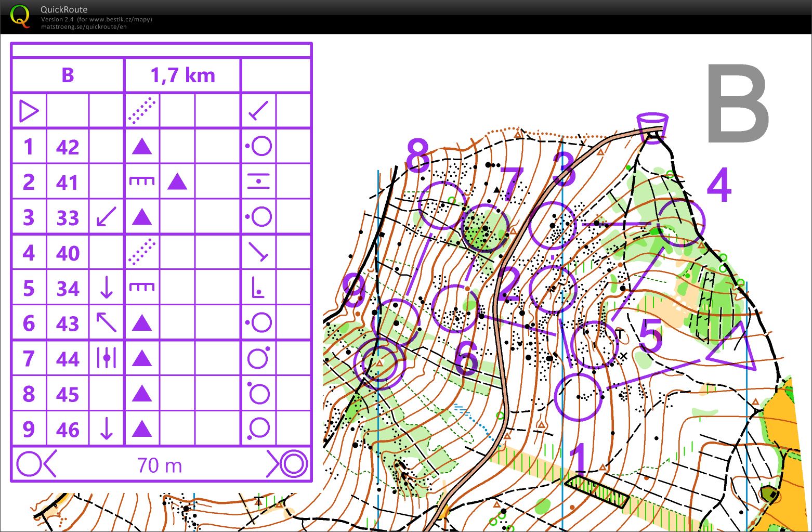This screenshot has width=812, height=532.
Task: Click the between-boulders symbol in control 7 row
Action: (x=107, y=359)
